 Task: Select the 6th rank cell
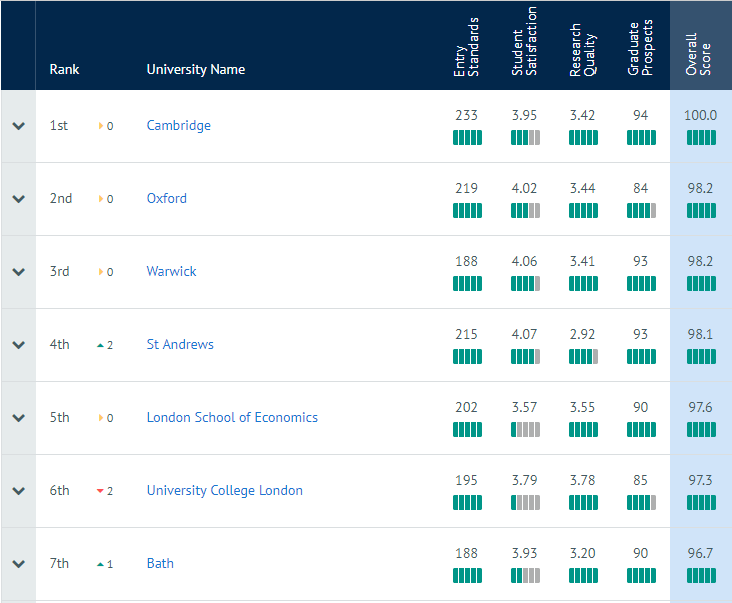pos(60,491)
